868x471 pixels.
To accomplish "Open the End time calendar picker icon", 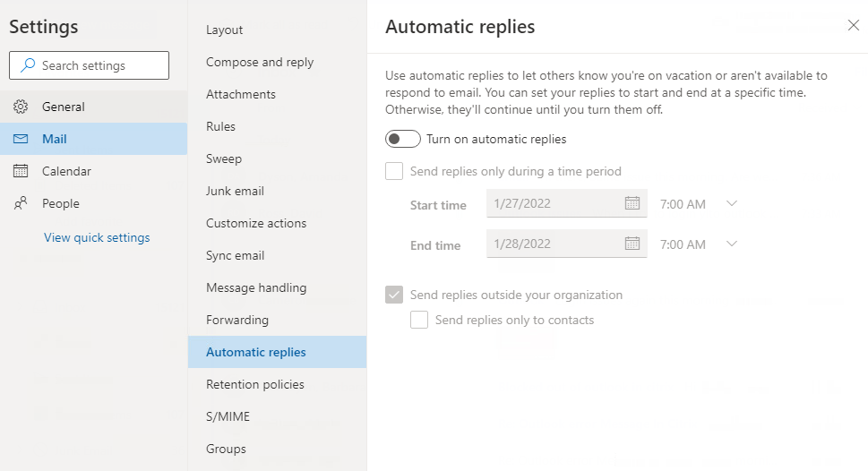I will coord(632,244).
